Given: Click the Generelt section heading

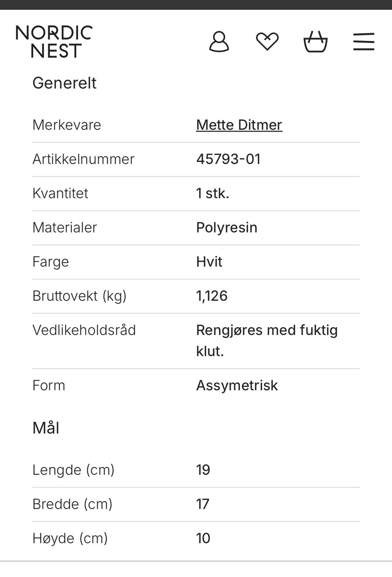Looking at the screenshot, I should pyautogui.click(x=65, y=83).
